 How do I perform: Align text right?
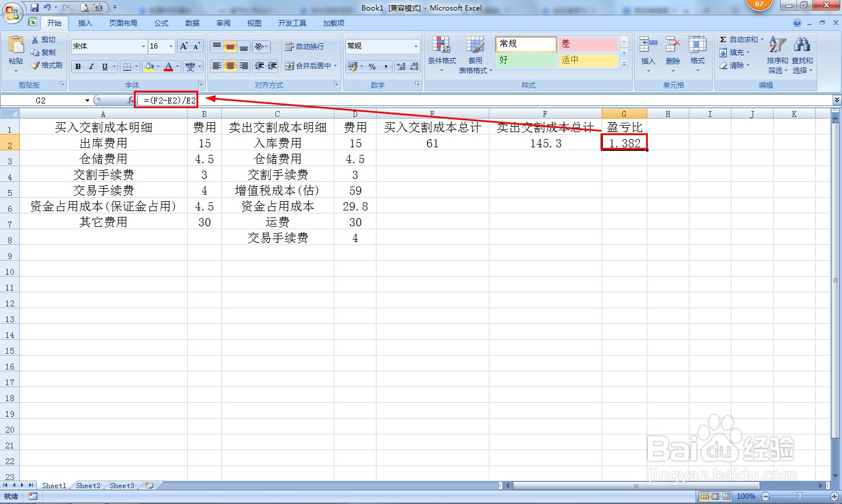tap(244, 66)
